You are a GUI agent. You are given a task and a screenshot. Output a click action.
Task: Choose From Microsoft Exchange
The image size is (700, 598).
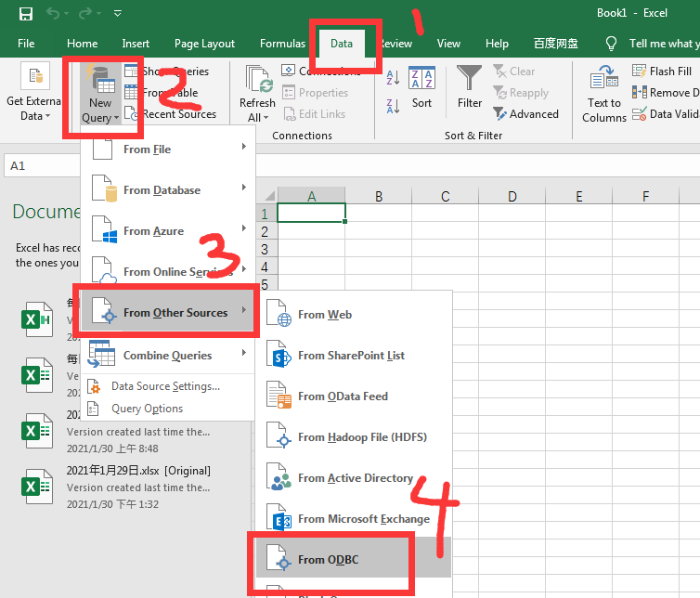pos(354,518)
